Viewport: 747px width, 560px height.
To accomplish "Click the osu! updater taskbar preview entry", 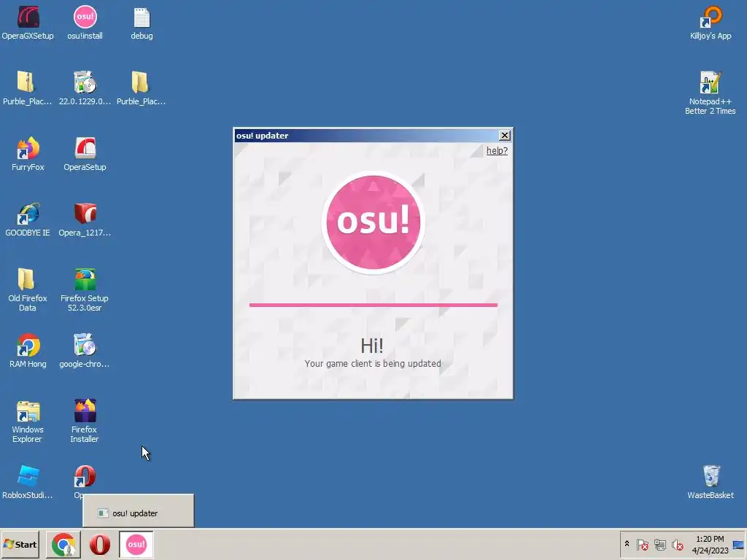I will click(139, 511).
